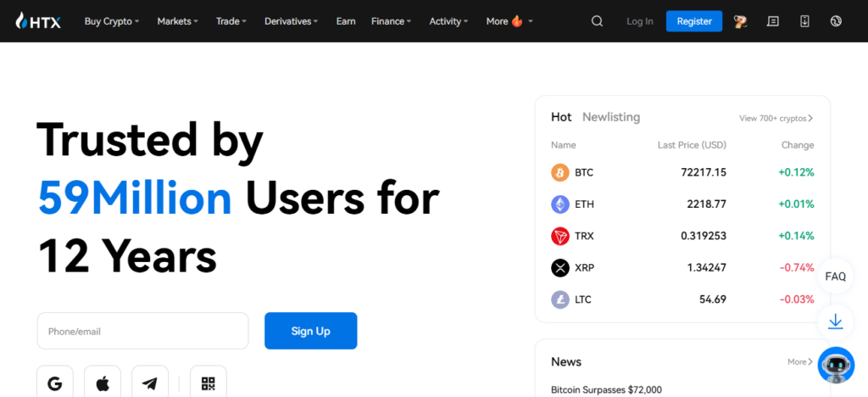
Task: Click the floating download arrow icon
Action: [835, 322]
